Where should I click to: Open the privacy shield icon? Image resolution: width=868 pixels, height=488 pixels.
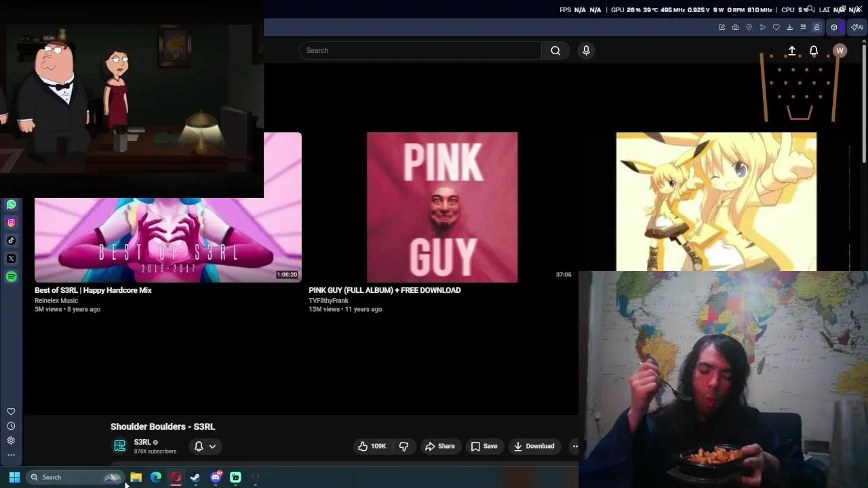[749, 27]
